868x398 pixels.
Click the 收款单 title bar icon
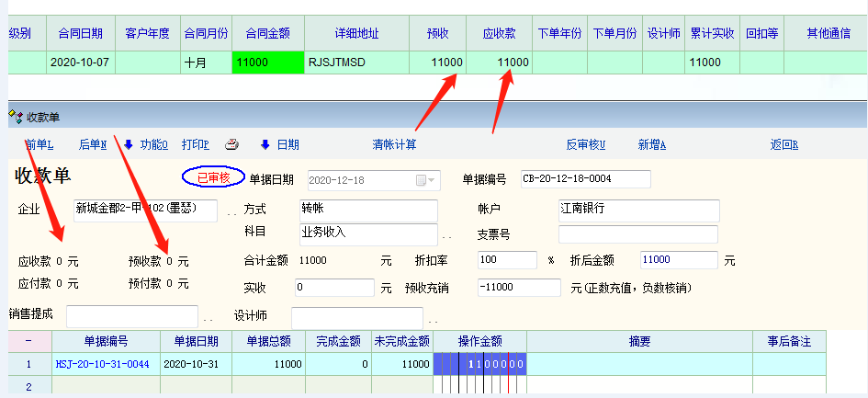pyautogui.click(x=14, y=116)
